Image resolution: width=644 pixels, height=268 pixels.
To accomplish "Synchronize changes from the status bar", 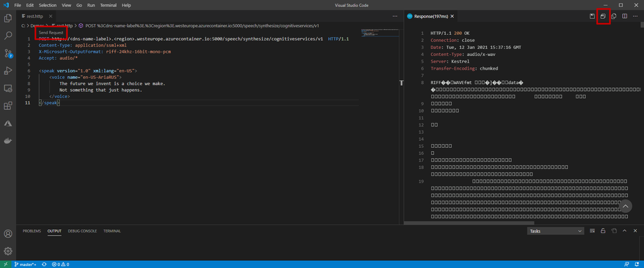I will coord(44,264).
